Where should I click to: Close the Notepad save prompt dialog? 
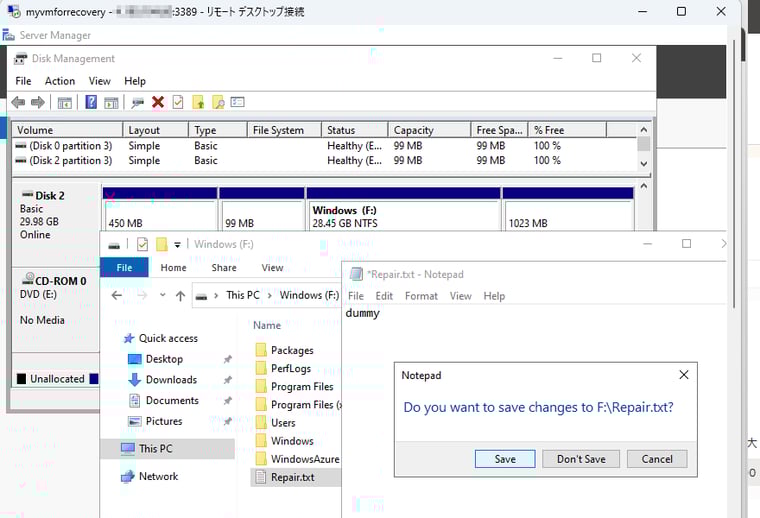pyautogui.click(x=684, y=375)
